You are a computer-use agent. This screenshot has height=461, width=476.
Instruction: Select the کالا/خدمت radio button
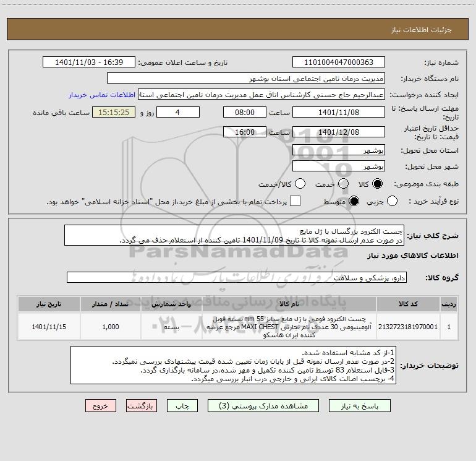(300, 184)
